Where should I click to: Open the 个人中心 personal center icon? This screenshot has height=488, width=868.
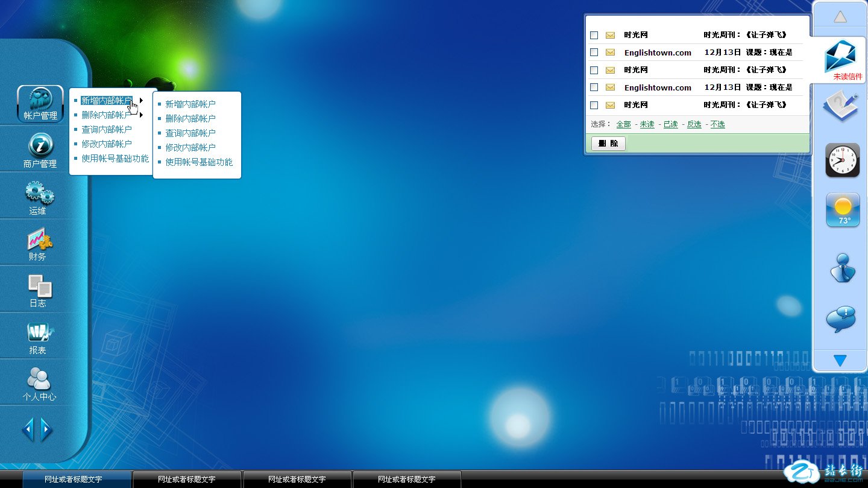(x=39, y=382)
